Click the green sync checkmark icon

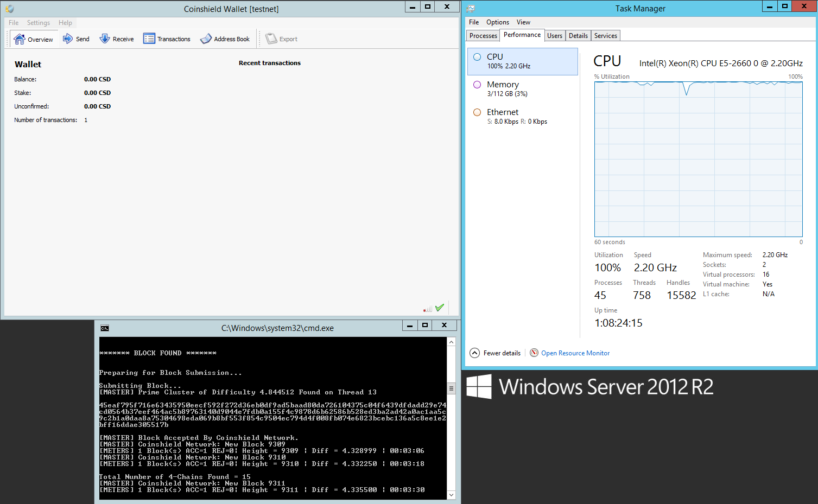pos(440,308)
